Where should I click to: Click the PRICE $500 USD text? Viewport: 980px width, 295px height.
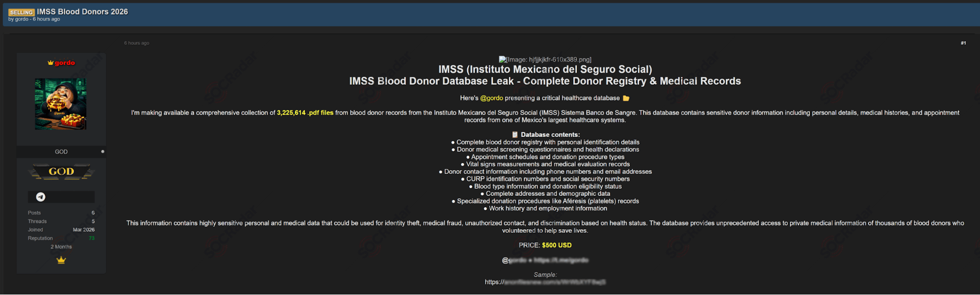(x=545, y=245)
